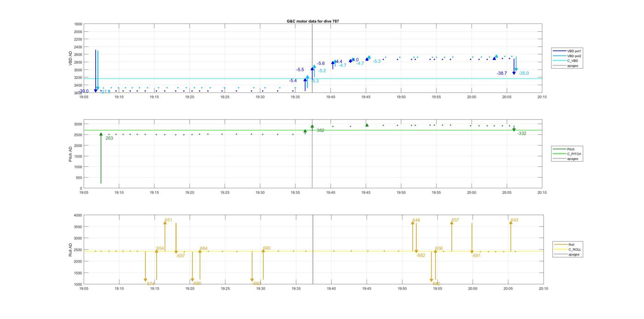644x319 pixels.
Task: Click the 'VBD AD' y-axis label
Action: (71, 58)
